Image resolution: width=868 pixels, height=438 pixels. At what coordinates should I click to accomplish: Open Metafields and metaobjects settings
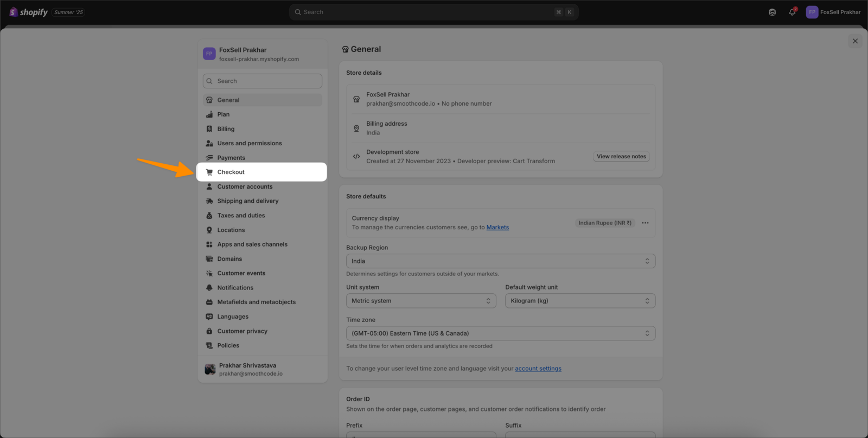point(263,302)
